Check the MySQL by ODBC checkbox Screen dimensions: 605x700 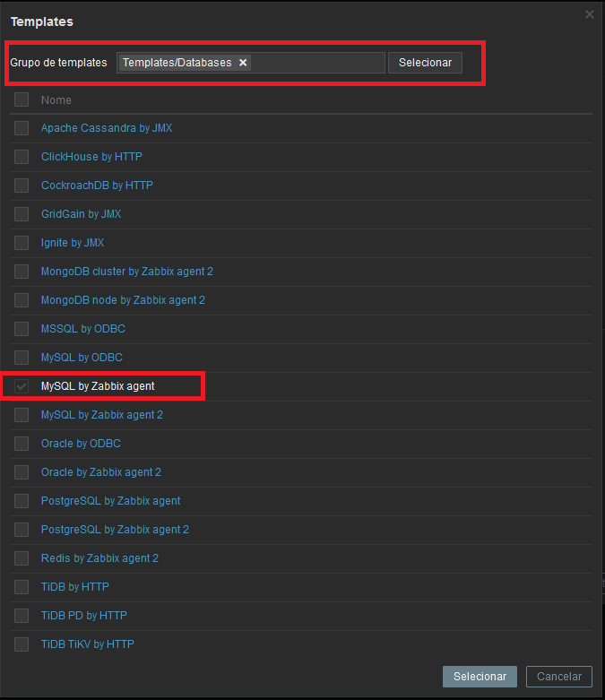point(22,358)
